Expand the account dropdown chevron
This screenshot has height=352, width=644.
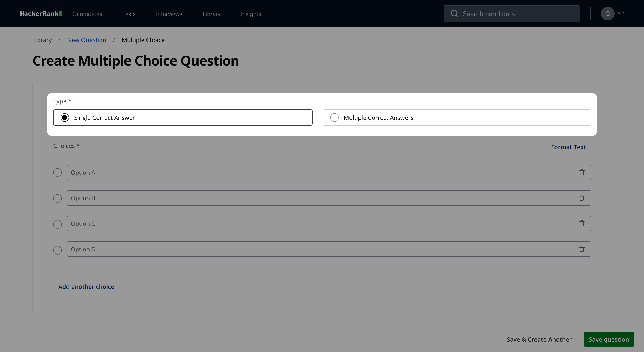click(621, 14)
